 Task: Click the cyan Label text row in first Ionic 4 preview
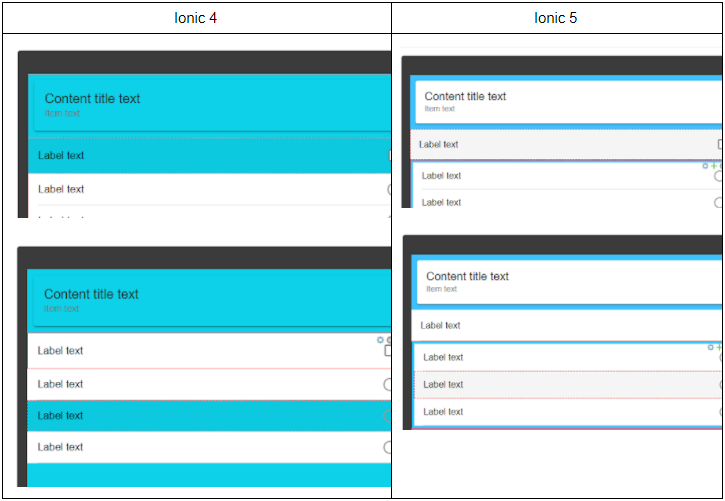209,155
